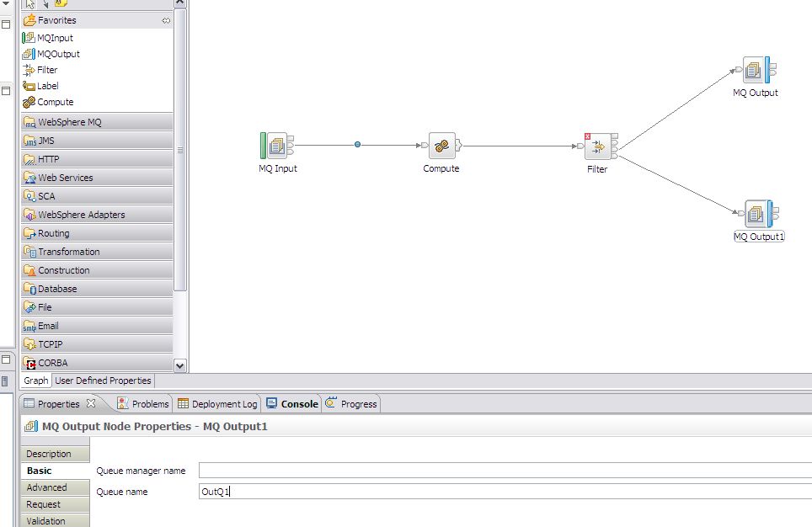The height and width of the screenshot is (527, 812).
Task: Open the Problems view tab
Action: click(x=143, y=404)
